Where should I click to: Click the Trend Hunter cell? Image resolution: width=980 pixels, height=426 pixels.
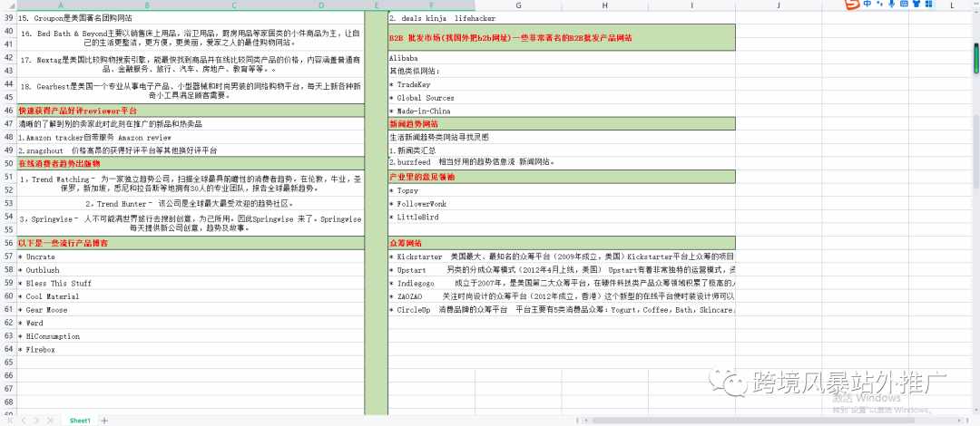click(x=191, y=204)
